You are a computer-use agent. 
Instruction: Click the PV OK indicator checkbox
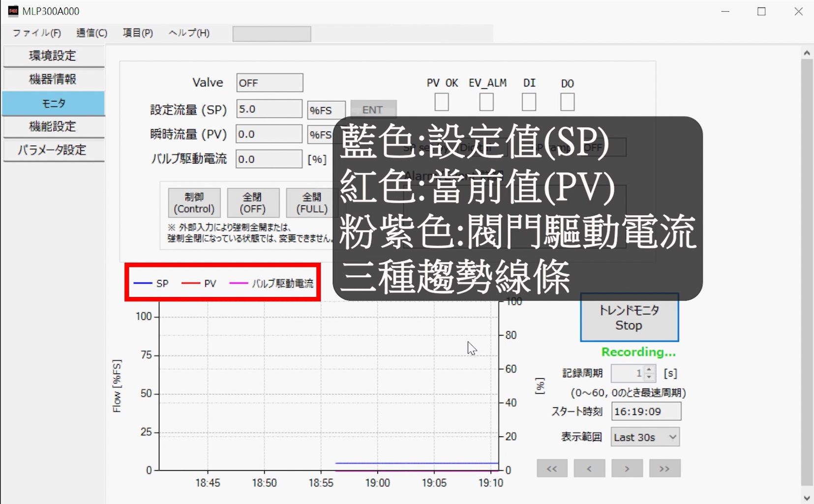tap(442, 102)
